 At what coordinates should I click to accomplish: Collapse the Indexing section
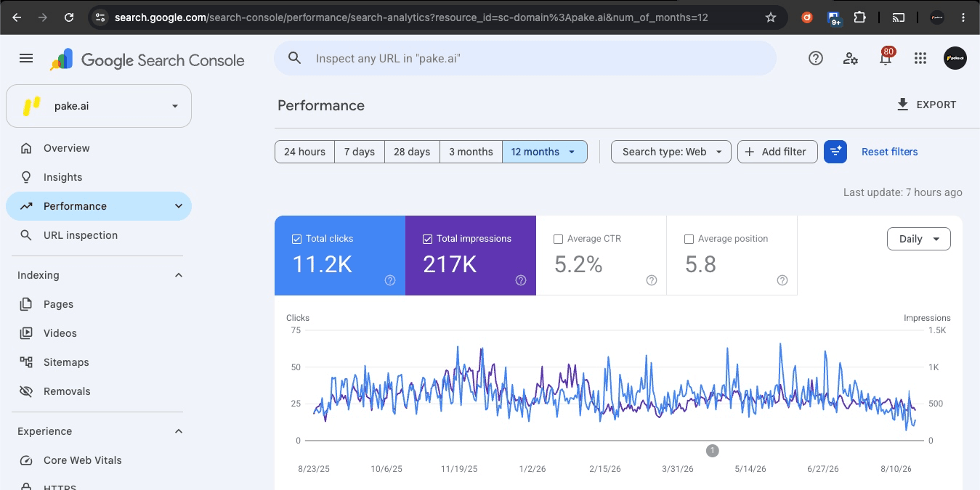coord(179,275)
